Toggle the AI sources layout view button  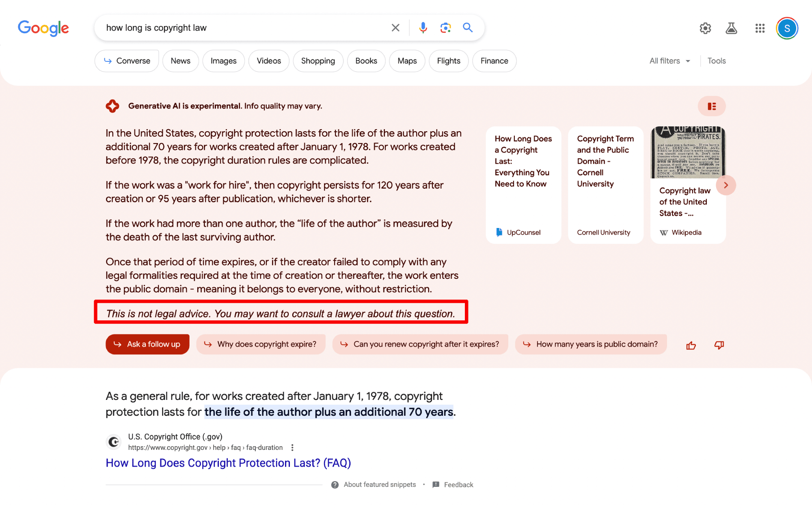712,106
